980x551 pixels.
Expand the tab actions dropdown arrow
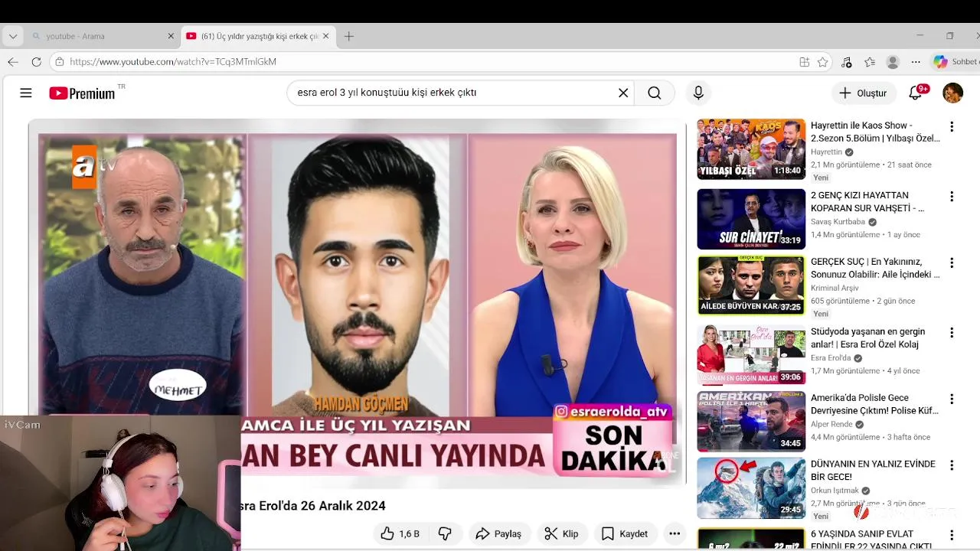tap(13, 36)
